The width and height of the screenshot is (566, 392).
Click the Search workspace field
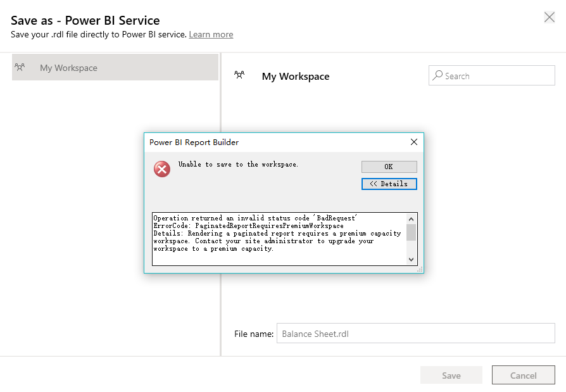(492, 75)
